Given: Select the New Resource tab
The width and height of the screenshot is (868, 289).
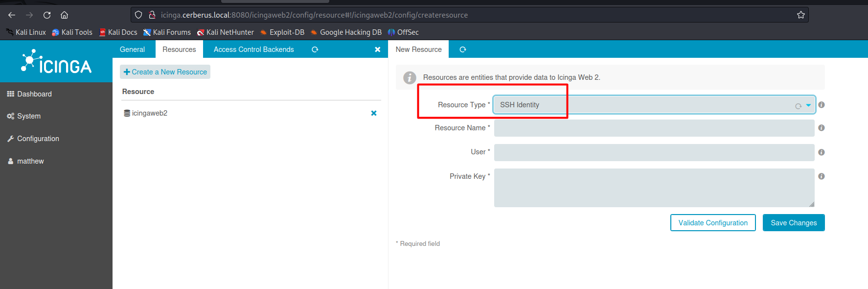Looking at the screenshot, I should (x=418, y=49).
